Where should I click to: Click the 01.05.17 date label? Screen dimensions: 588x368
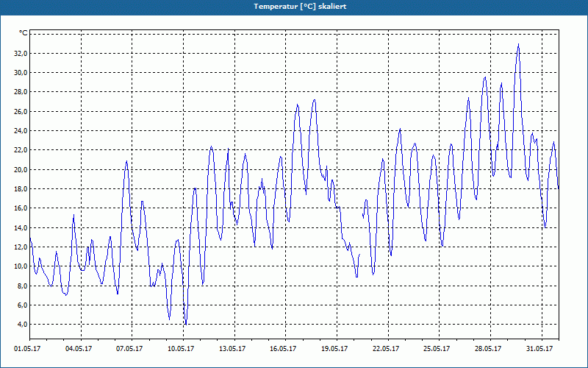tap(27, 349)
